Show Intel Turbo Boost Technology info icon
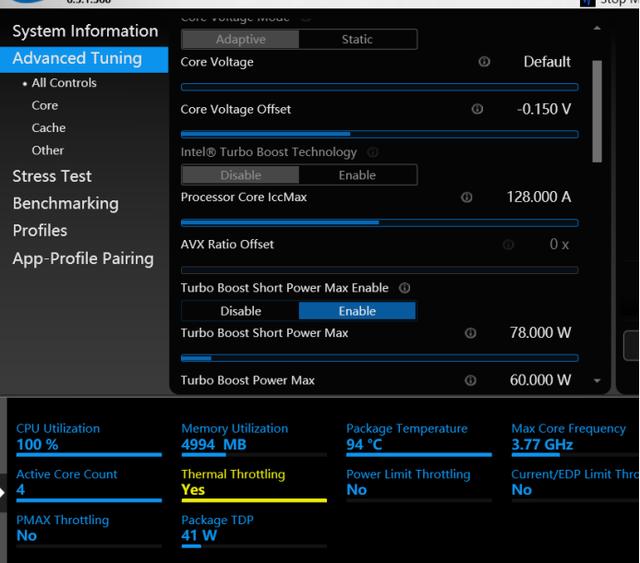The width and height of the screenshot is (640, 563). click(x=372, y=152)
